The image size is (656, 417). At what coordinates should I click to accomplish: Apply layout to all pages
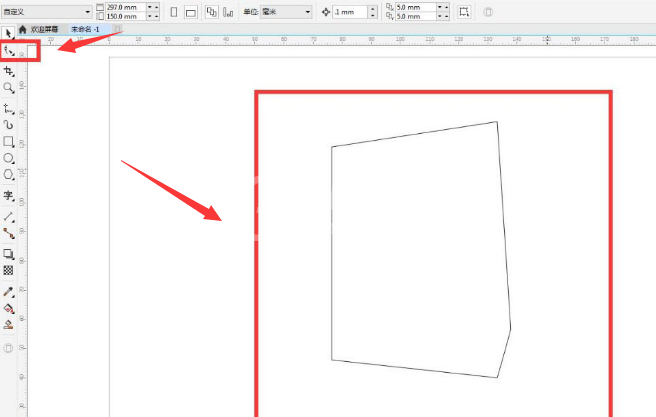point(212,12)
